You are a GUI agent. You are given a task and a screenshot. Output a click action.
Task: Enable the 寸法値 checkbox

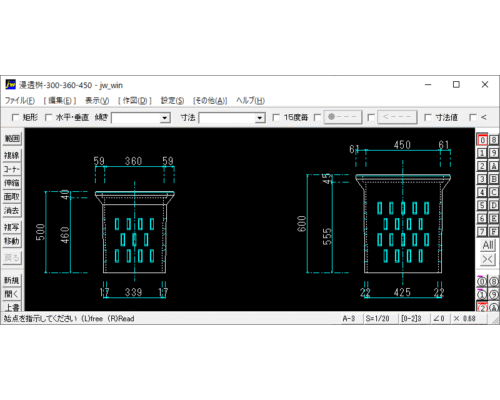pos(427,117)
